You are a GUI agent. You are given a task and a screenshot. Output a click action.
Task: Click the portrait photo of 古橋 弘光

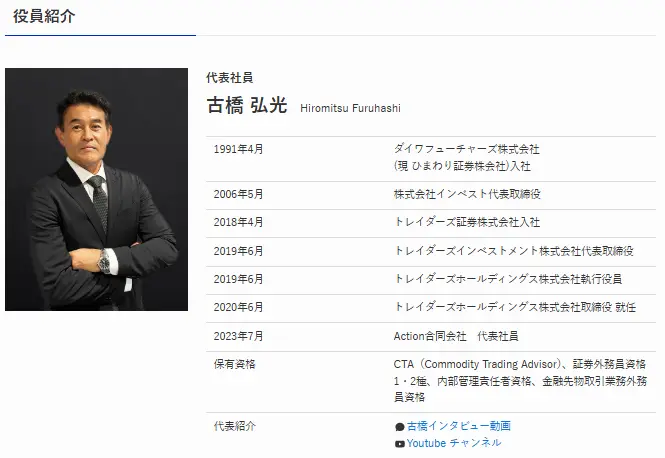click(96, 189)
